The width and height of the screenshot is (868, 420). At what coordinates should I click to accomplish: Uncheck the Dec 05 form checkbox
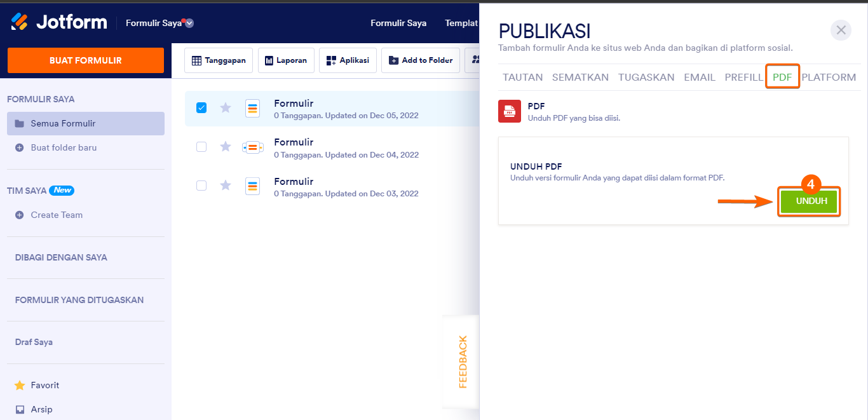pyautogui.click(x=201, y=108)
